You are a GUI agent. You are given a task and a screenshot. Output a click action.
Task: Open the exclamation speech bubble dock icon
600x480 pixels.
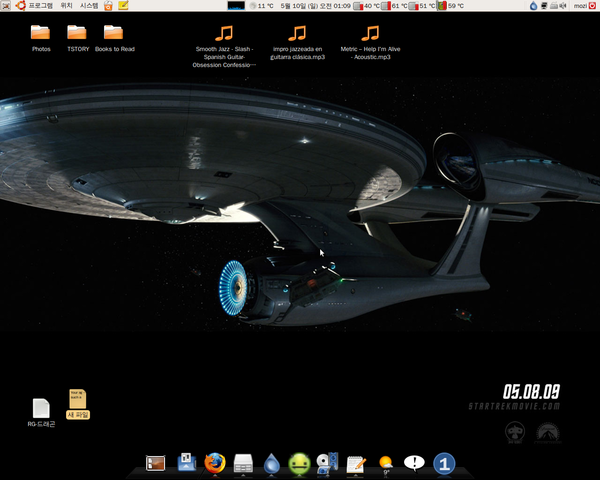pyautogui.click(x=414, y=463)
